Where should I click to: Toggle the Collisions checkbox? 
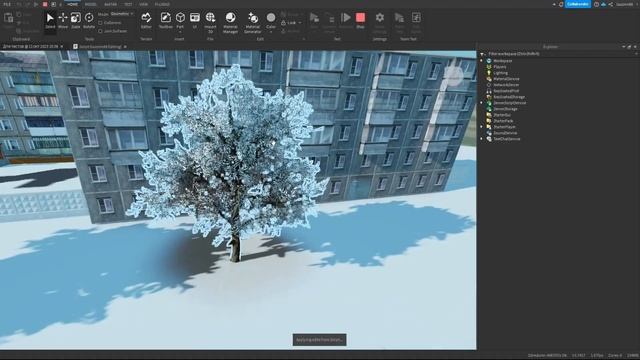100,23
